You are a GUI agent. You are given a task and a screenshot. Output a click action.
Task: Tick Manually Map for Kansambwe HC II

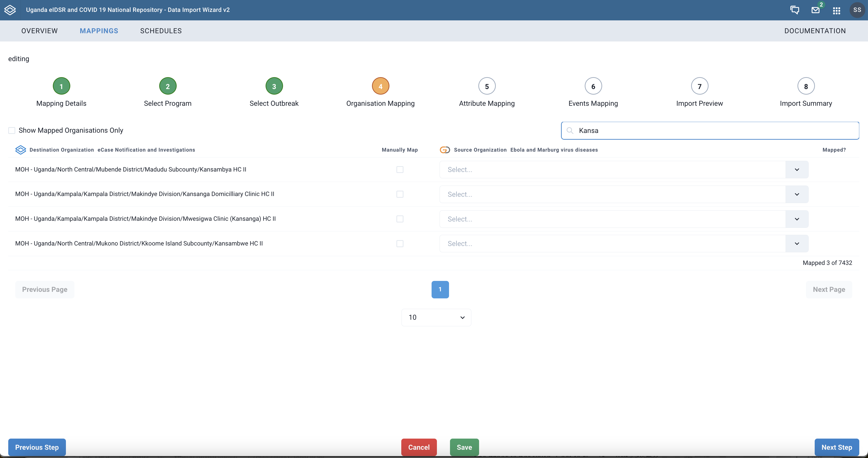pyautogui.click(x=400, y=244)
